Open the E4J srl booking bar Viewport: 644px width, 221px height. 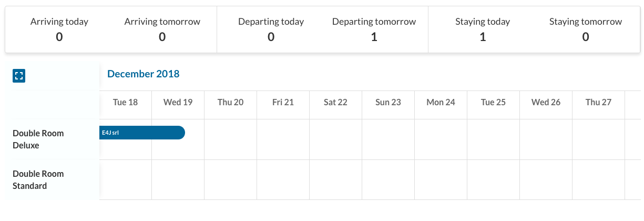tap(142, 133)
